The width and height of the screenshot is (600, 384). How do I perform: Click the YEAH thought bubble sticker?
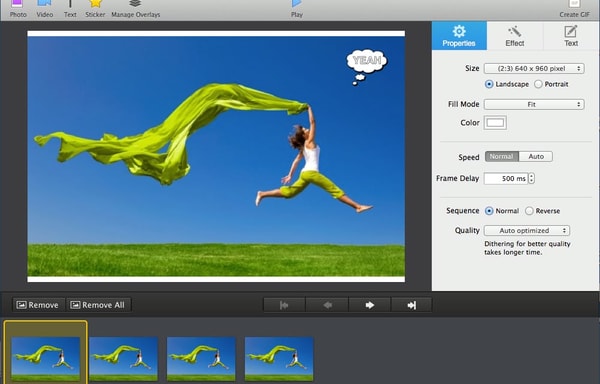click(366, 66)
